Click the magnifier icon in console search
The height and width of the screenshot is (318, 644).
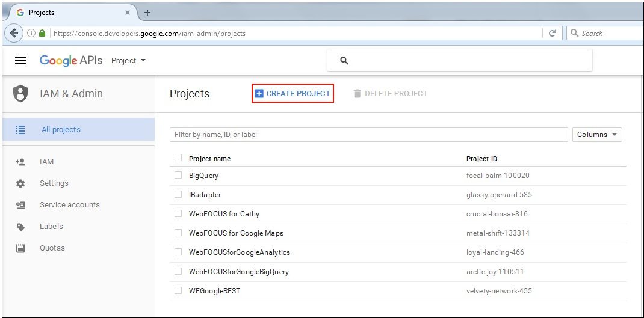(x=344, y=60)
